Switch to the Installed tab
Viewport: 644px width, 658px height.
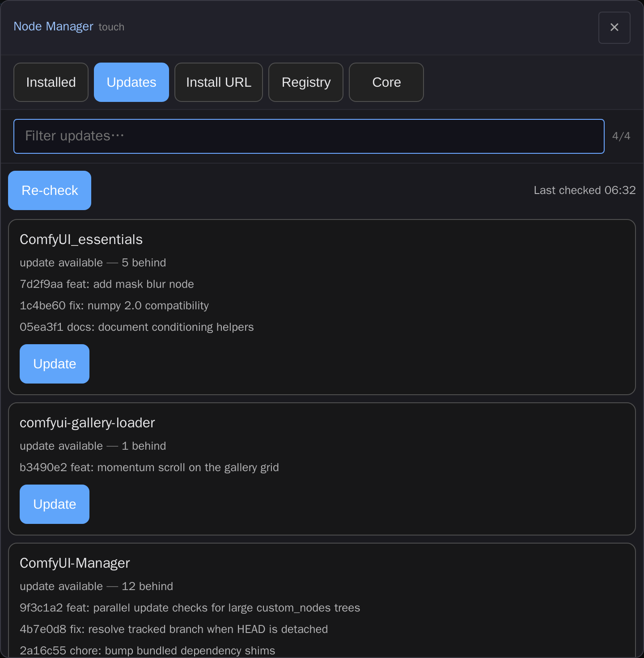click(51, 82)
